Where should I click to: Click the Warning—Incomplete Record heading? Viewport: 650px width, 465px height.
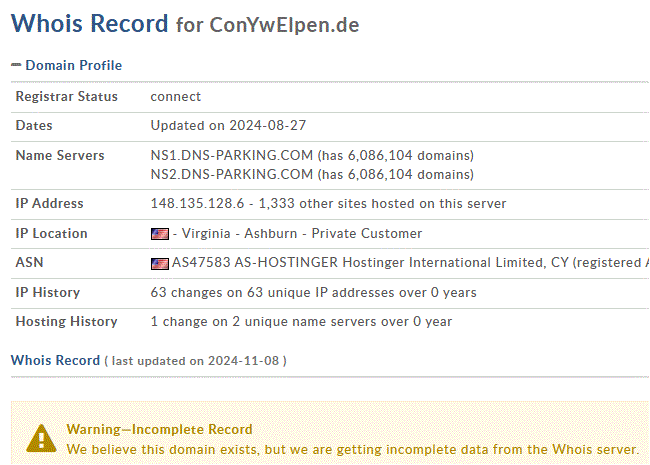coord(159,429)
